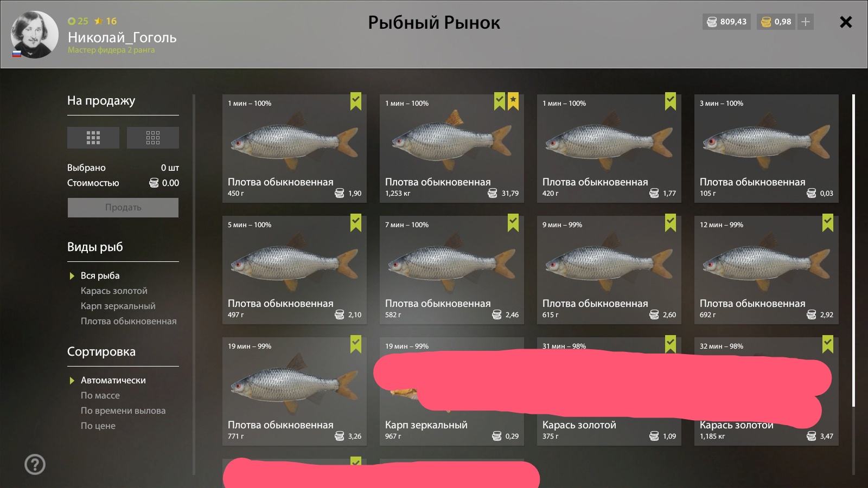Select Автоматически sorting option

(113, 380)
